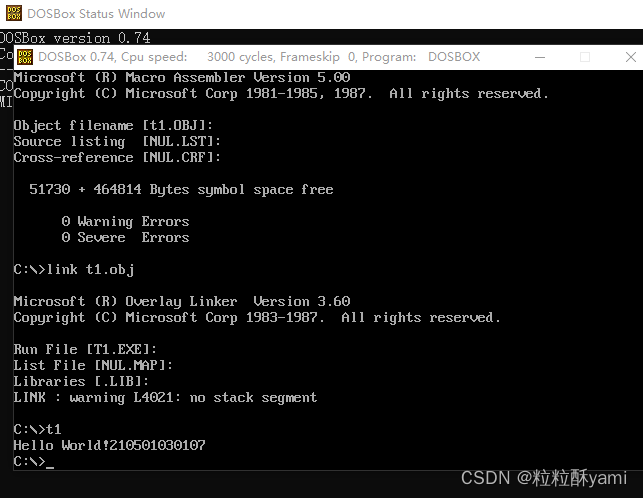
Task: Minimize the DOSBox 0.74 window
Action: coord(540,57)
